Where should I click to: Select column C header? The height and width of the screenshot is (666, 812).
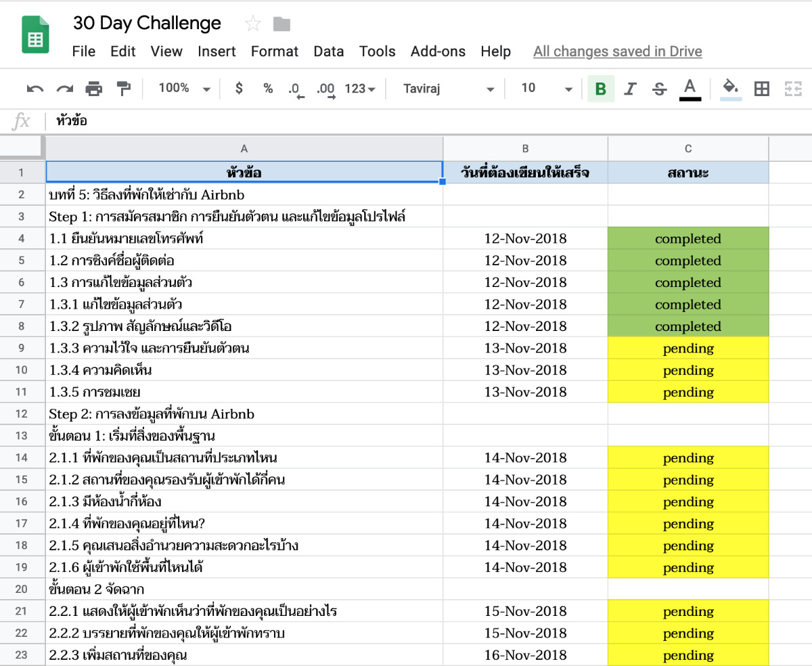coord(688,148)
